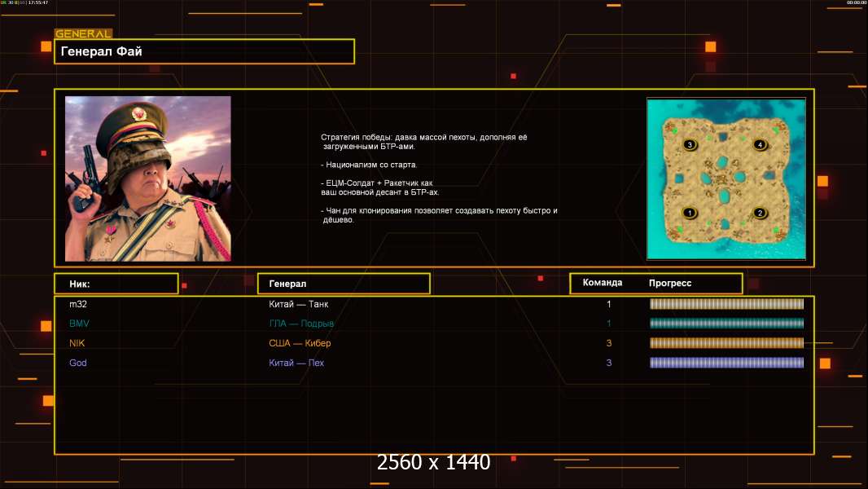
Task: Click NIK's orange loading progress bar
Action: click(726, 343)
